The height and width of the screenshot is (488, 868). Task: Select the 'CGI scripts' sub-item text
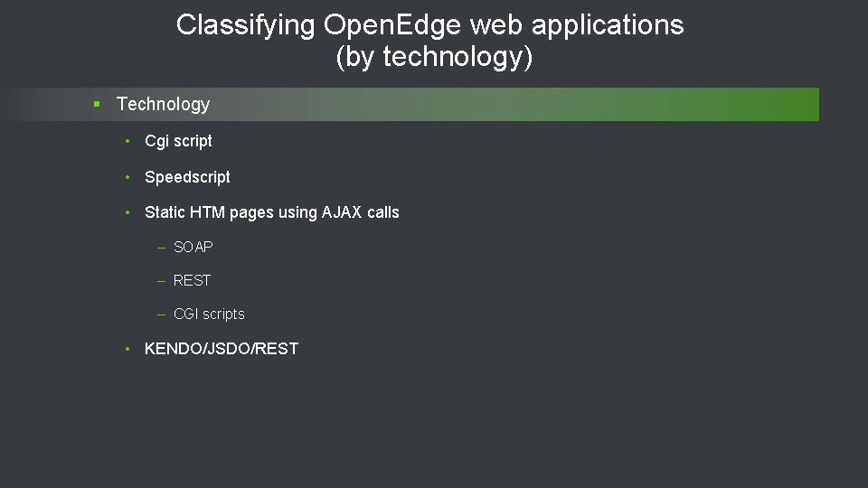click(209, 314)
